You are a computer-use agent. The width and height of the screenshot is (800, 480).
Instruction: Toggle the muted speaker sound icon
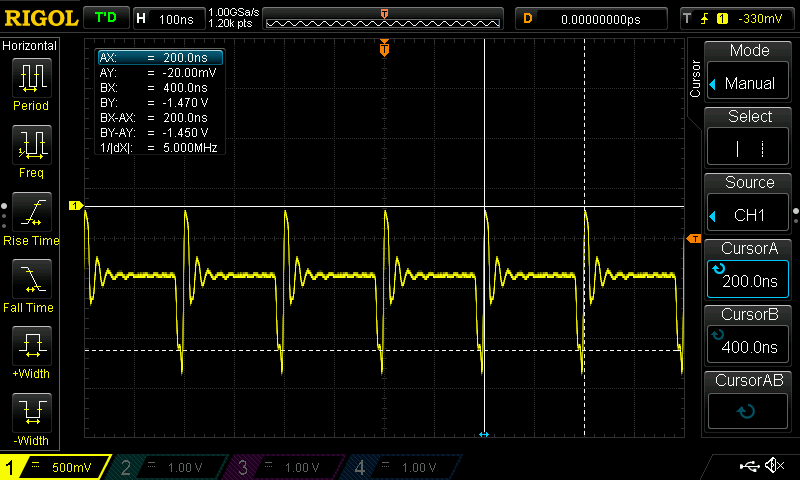coord(773,466)
